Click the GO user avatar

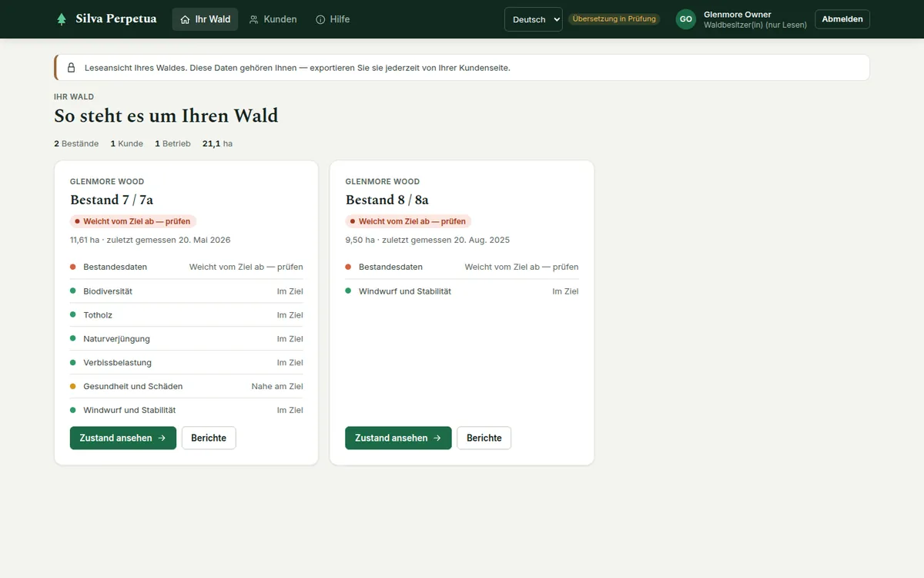coord(686,19)
